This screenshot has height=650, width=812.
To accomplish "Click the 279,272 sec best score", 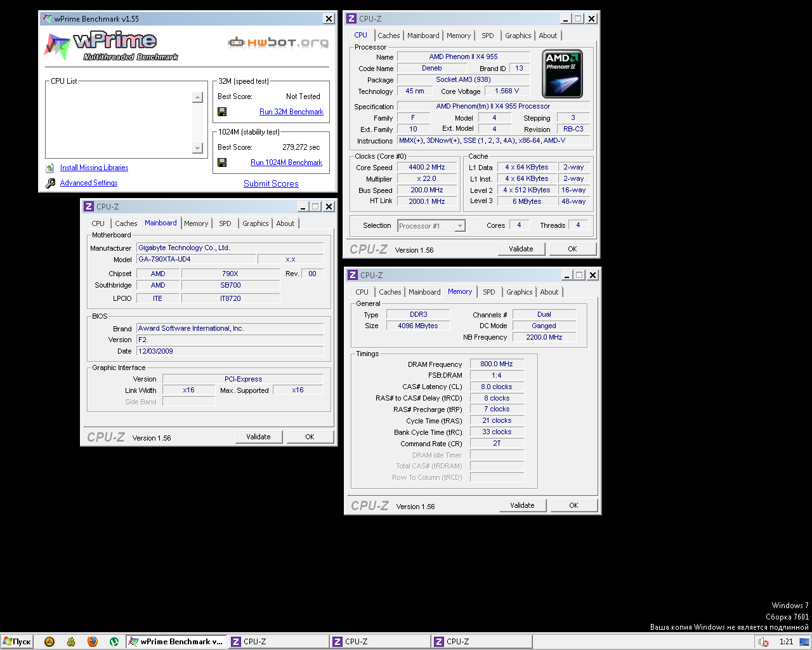I will point(301,147).
